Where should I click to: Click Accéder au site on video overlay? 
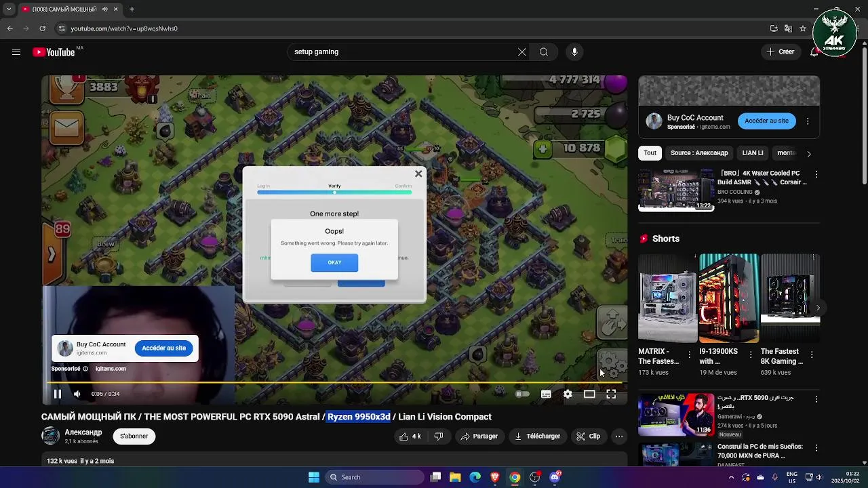click(163, 348)
